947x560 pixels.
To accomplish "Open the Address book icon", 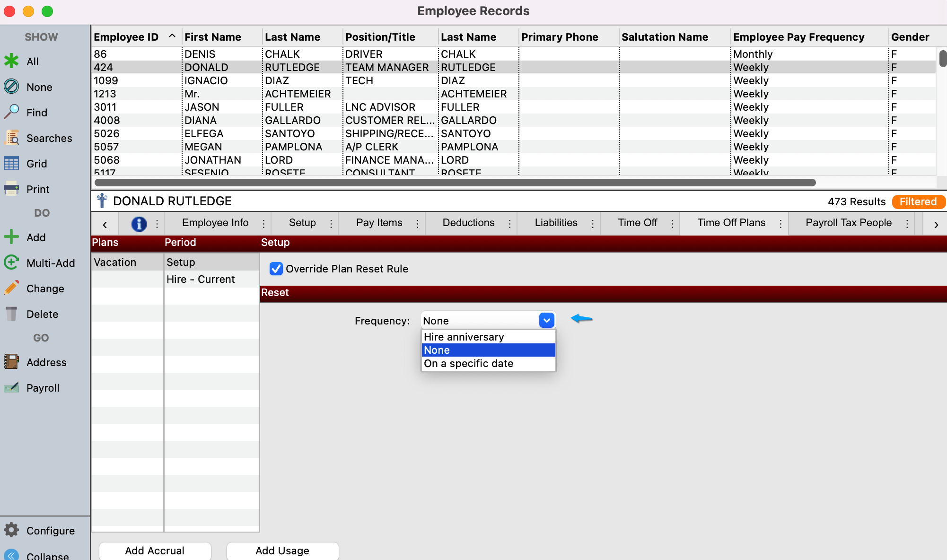I will coord(11,362).
